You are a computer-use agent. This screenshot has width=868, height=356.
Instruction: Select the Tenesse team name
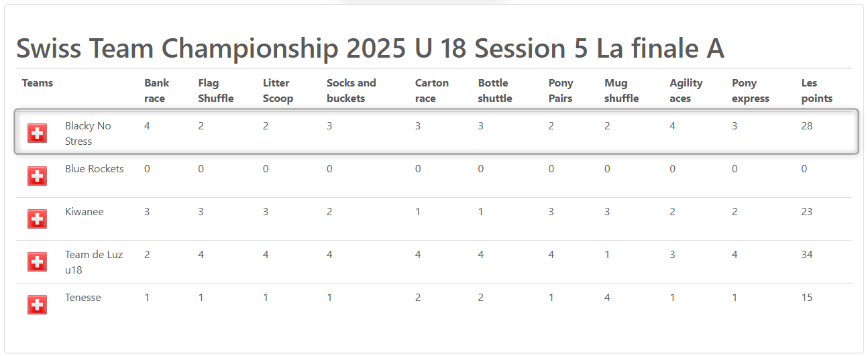pos(83,298)
